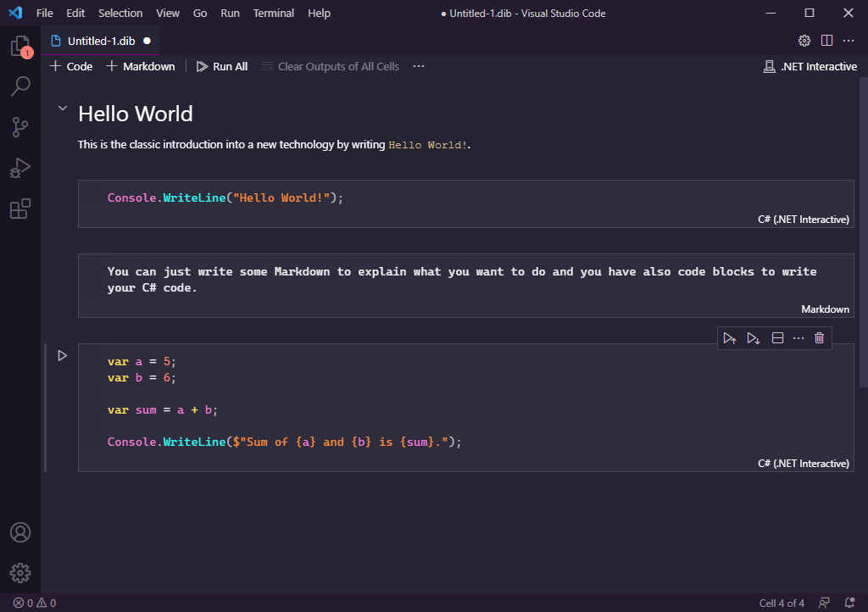Change language of the Markdown cell
This screenshot has width=868, height=612.
[x=825, y=309]
